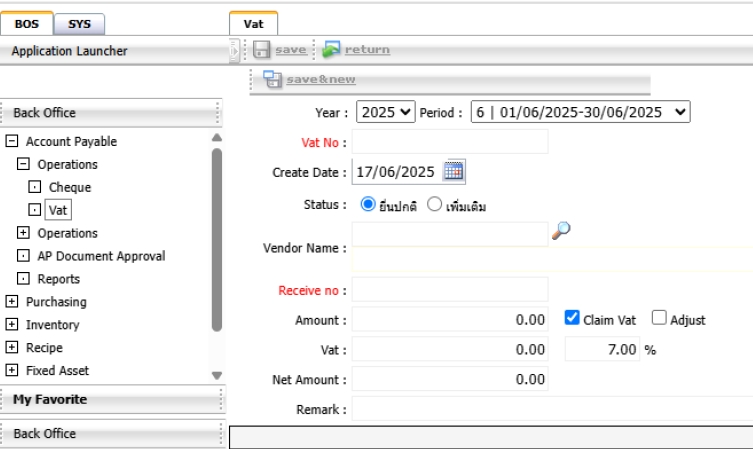Collapse the Account Payable tree node
Screen dimensions: 753x449
[12, 142]
